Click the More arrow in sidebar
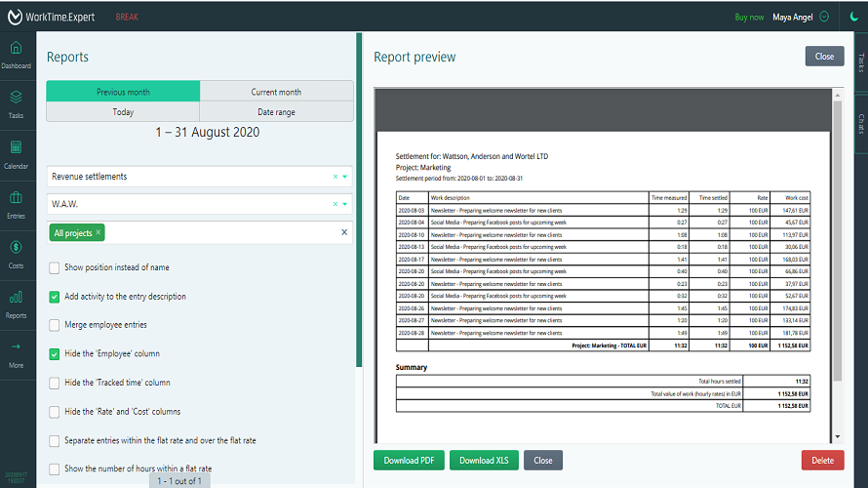The width and height of the screenshot is (868, 488). [x=17, y=352]
